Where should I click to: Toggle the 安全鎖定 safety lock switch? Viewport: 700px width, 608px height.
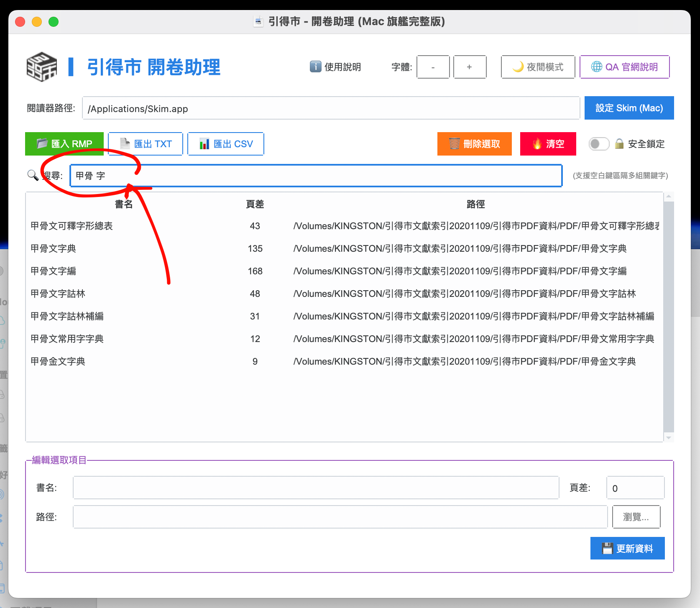pyautogui.click(x=599, y=144)
